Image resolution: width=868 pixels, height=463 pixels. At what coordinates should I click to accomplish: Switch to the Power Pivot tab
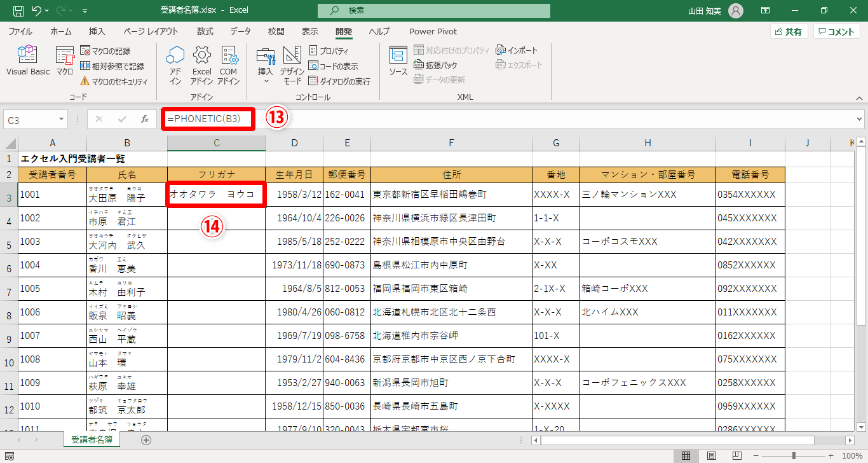[432, 31]
